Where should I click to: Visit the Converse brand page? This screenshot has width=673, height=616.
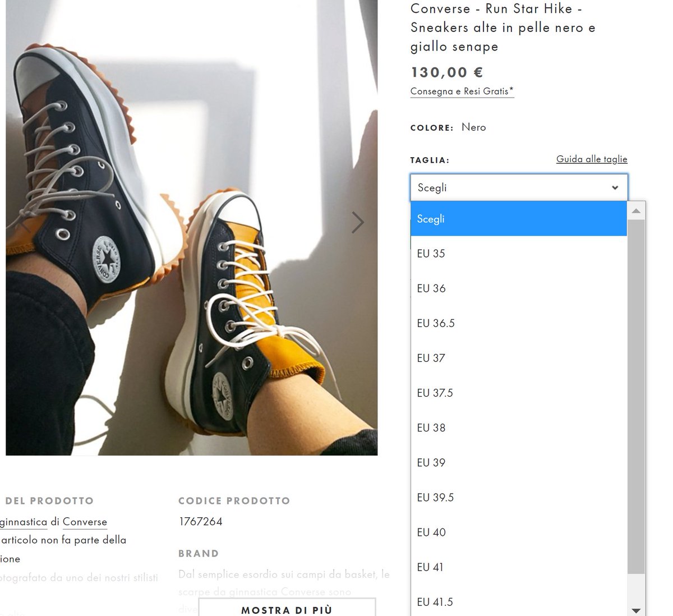click(84, 522)
